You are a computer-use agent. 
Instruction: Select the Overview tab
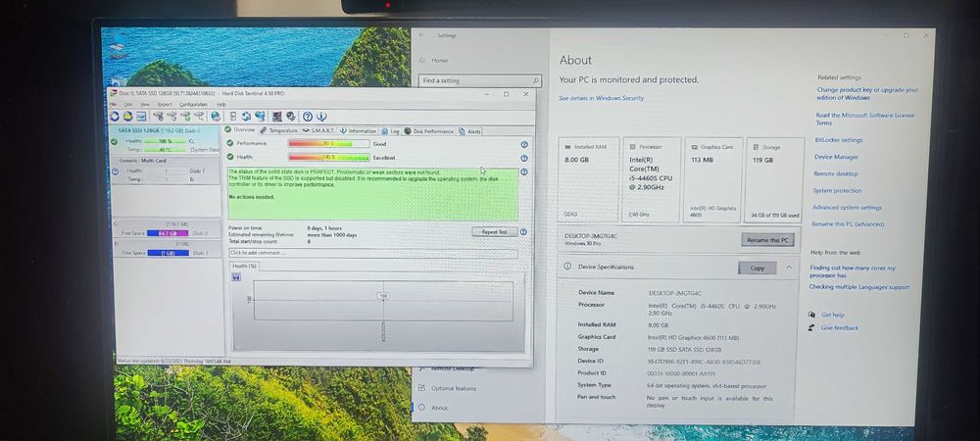(241, 130)
